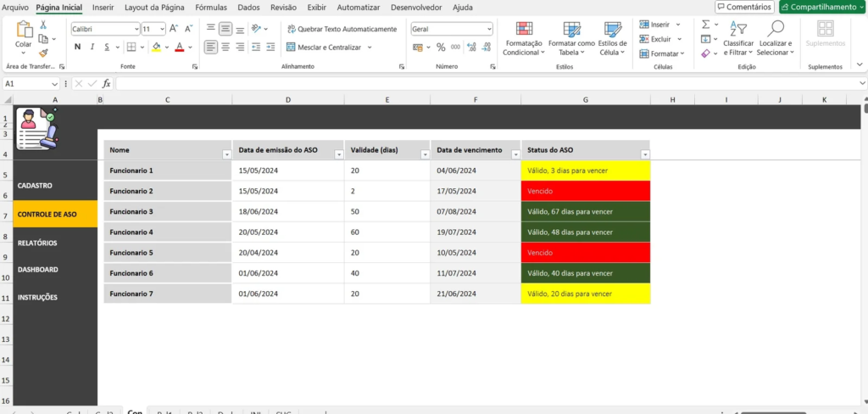The height and width of the screenshot is (414, 868).
Task: Expand the Calibri font name dropdown
Action: click(135, 29)
